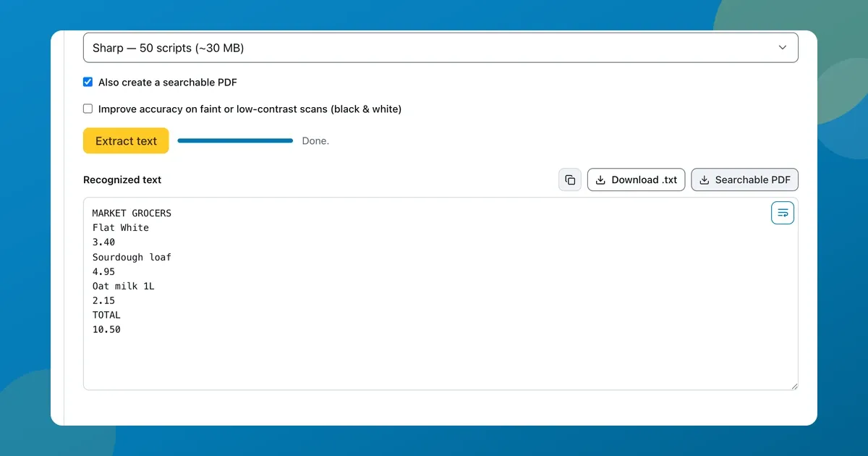Screen dimensions: 868x456
Task: Click the 'TOTAL' line
Action: pos(106,315)
